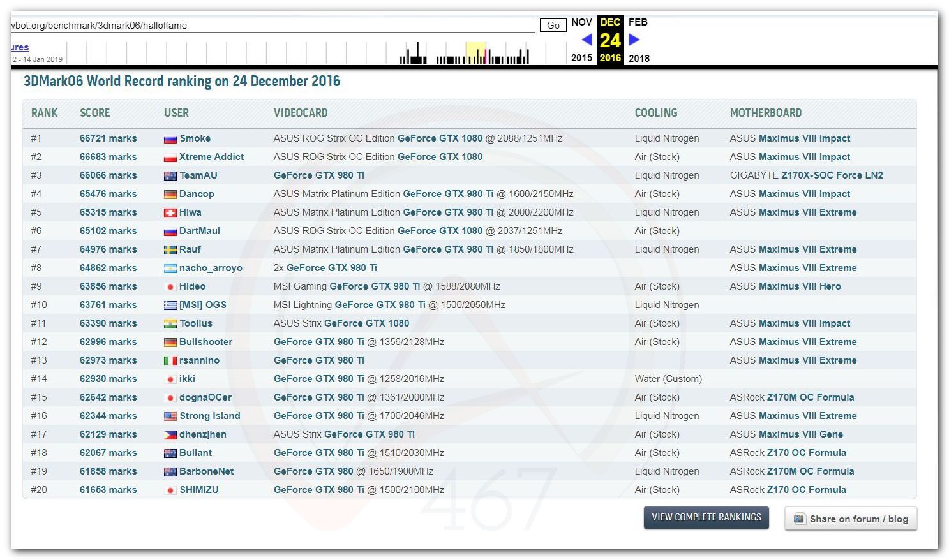This screenshot has height=560, width=949.
Task: Click the Philippine flag beside dhenzjhen
Action: pyautogui.click(x=170, y=435)
